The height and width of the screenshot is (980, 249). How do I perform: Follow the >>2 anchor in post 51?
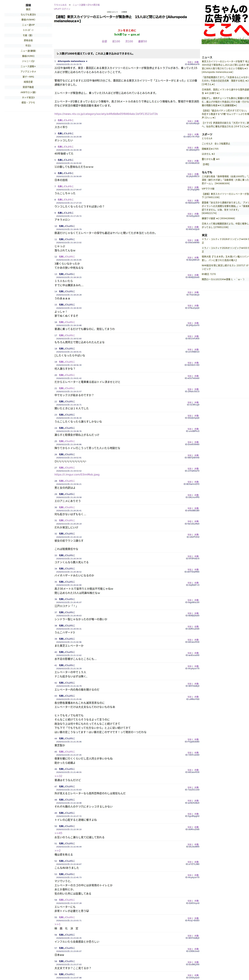coord(58,850)
